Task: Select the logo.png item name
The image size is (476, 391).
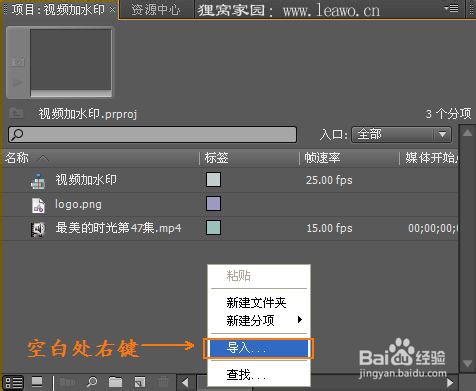Action: click(78, 204)
